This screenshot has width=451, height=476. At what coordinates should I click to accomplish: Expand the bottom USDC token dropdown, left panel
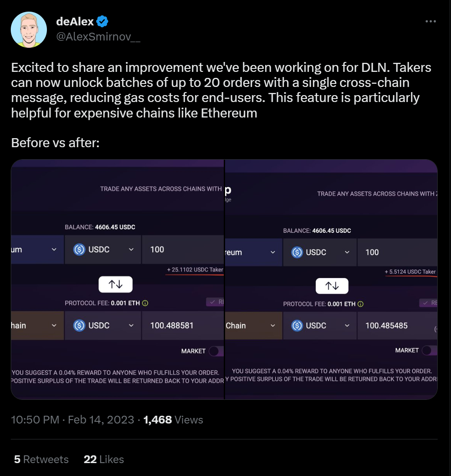[131, 326]
